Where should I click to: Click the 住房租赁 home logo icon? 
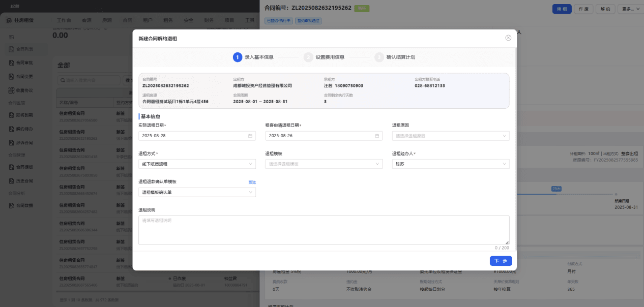(x=9, y=20)
